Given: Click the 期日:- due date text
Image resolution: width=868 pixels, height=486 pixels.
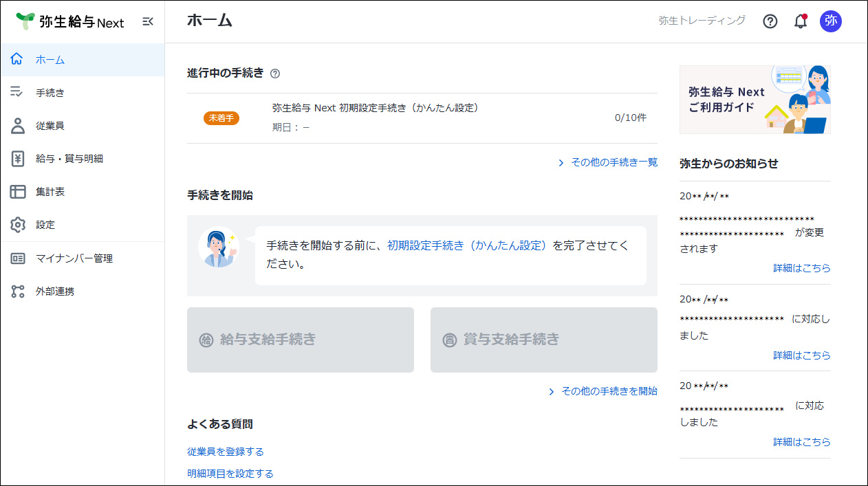Looking at the screenshot, I should [x=291, y=127].
